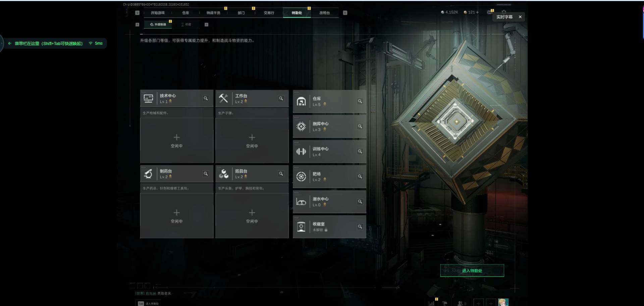
Task: Switch to the 特战干员 tab
Action: [x=213, y=13]
